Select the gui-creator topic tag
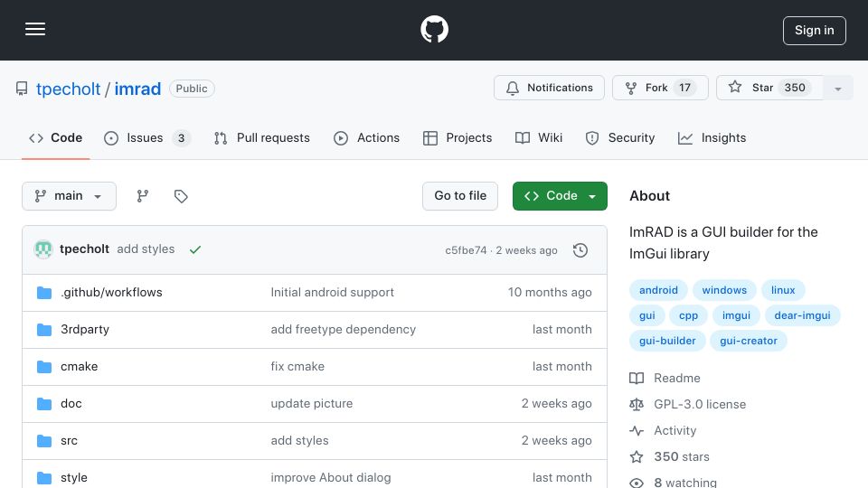868x488 pixels. (x=749, y=341)
